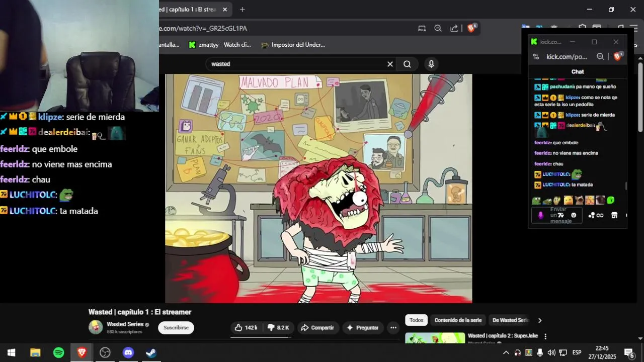Open File Explorer from the taskbar
Screen dimensions: 644x362
35,352
